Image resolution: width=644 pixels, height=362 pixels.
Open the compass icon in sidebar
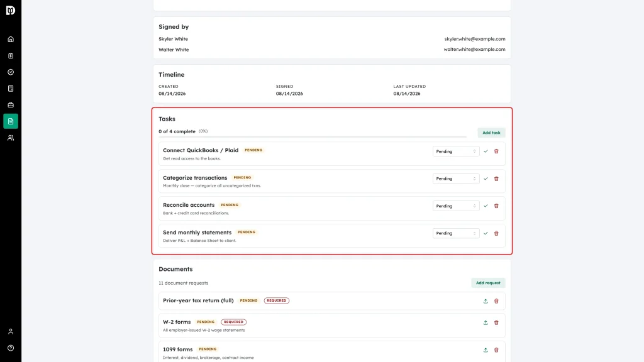click(x=11, y=72)
